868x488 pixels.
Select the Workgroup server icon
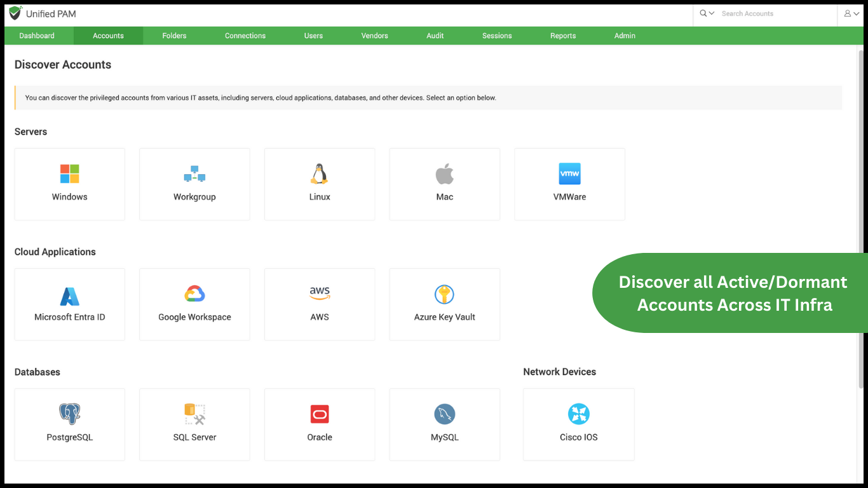point(194,174)
